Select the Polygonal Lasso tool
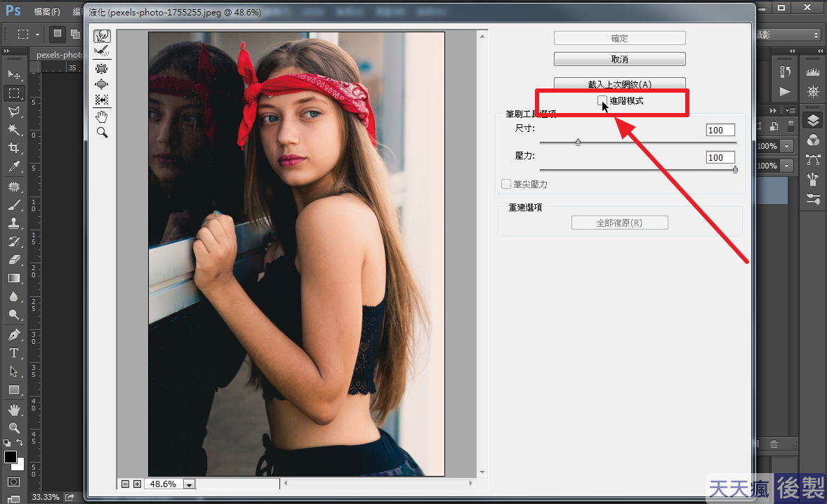 (14, 111)
